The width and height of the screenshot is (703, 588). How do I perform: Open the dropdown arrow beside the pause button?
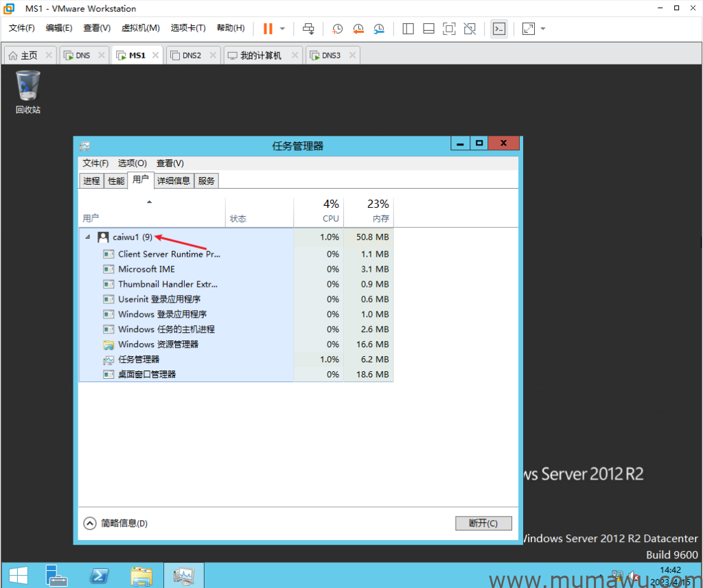[282, 29]
